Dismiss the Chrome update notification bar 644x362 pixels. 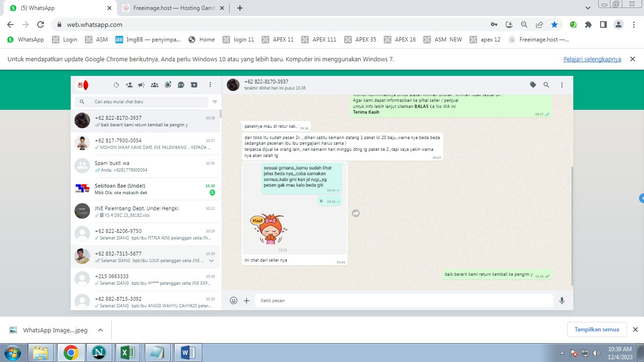click(x=633, y=59)
